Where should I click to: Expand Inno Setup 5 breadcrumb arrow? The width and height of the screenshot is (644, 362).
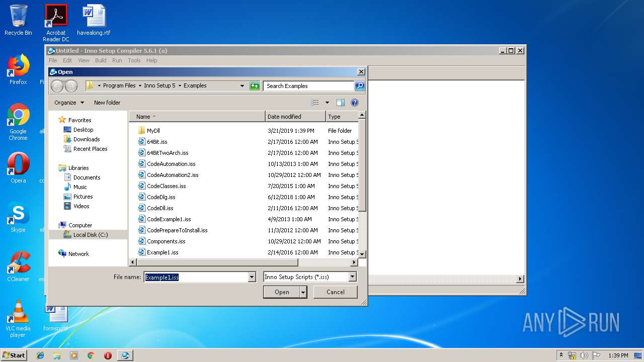[x=180, y=86]
